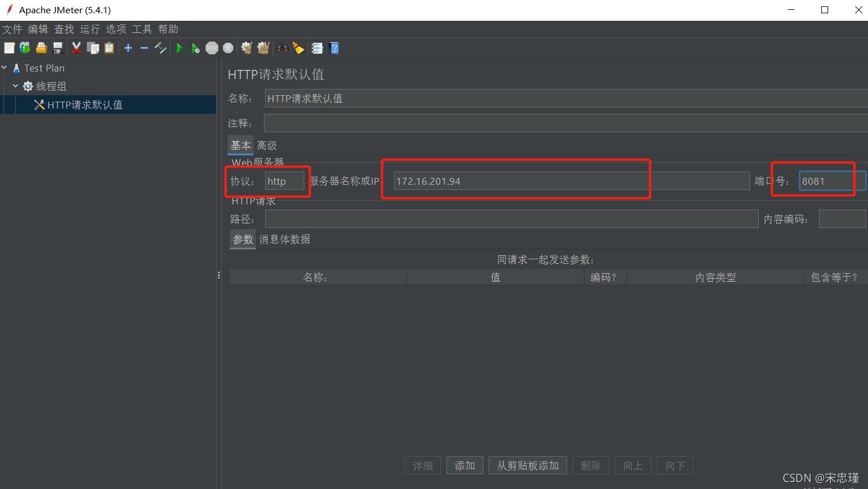868x489 pixels.
Task: Clear all results with double broom
Action: (x=263, y=48)
